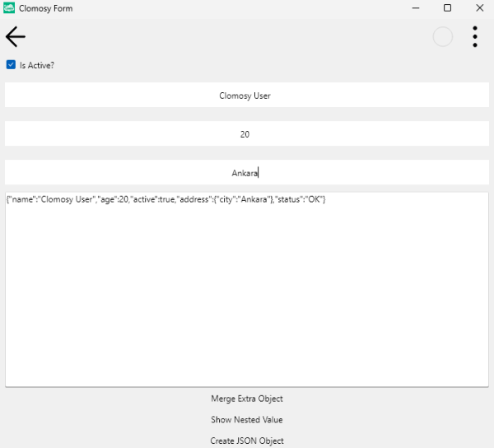
Task: Click the round circular button near top right
Action: pos(443,36)
